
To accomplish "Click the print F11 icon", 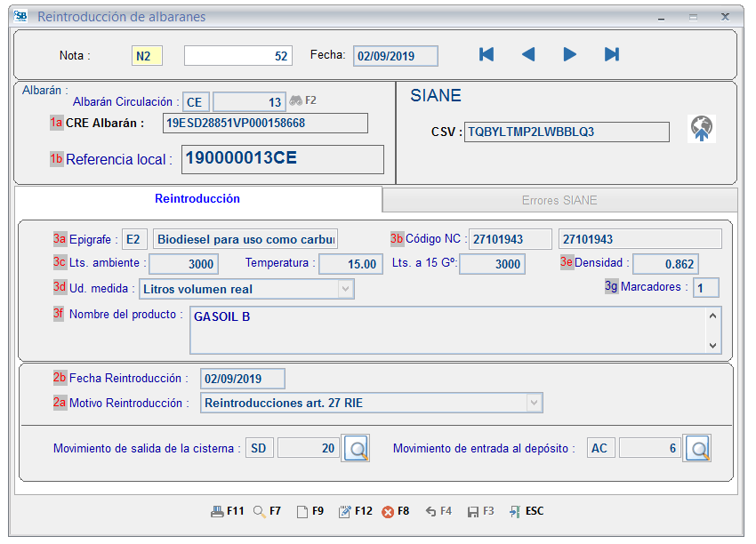I will coord(217,511).
